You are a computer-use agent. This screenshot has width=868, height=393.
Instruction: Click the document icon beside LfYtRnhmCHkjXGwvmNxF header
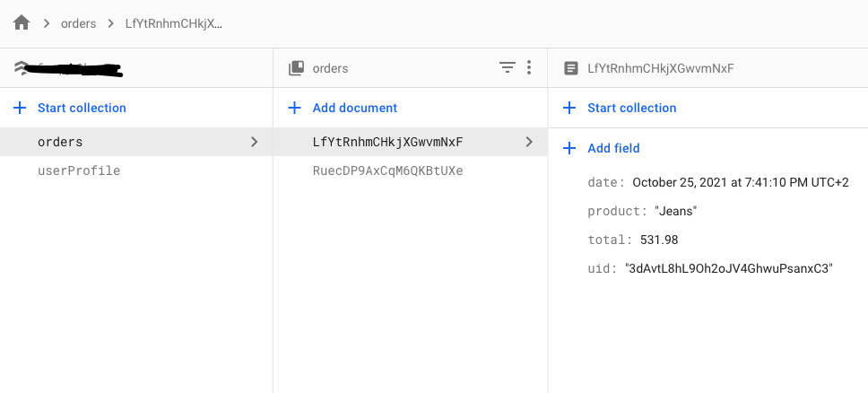coord(570,68)
